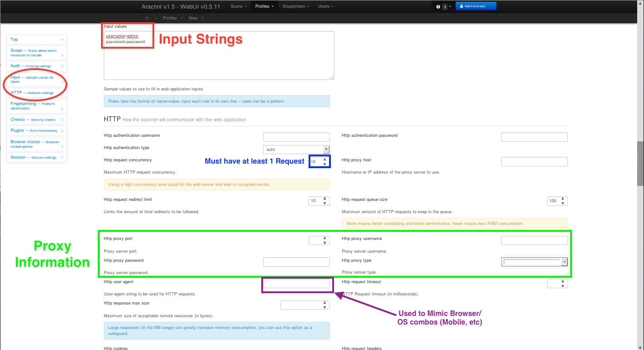Jump to Top in the sidebar
This screenshot has width=644, height=350.
[x=37, y=40]
